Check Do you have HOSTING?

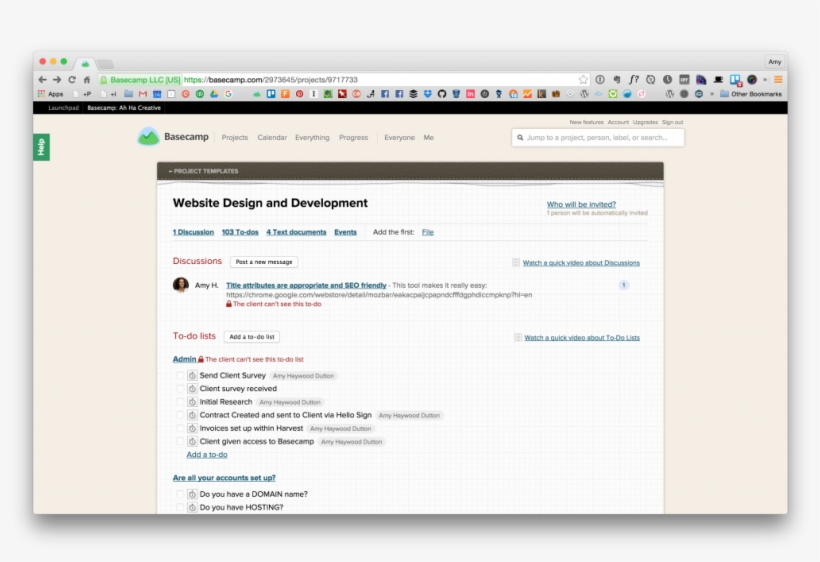point(180,508)
